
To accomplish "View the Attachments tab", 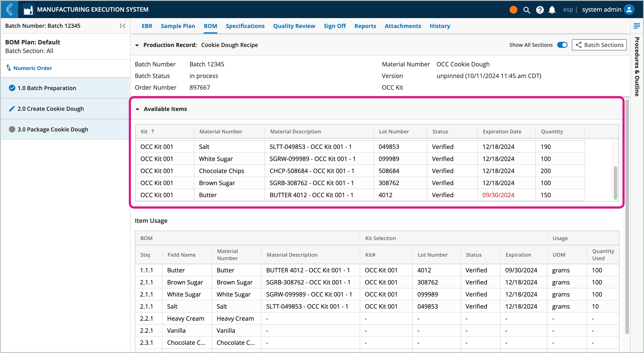I will click(403, 26).
